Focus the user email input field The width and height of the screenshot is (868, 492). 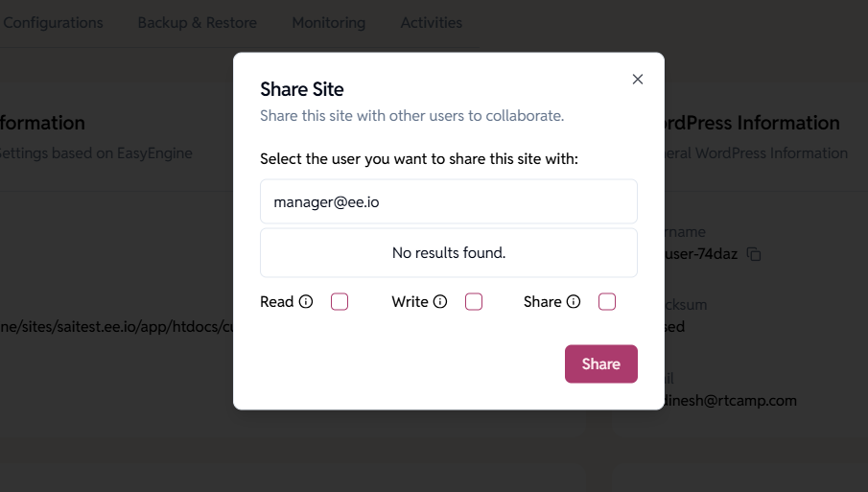click(x=449, y=201)
